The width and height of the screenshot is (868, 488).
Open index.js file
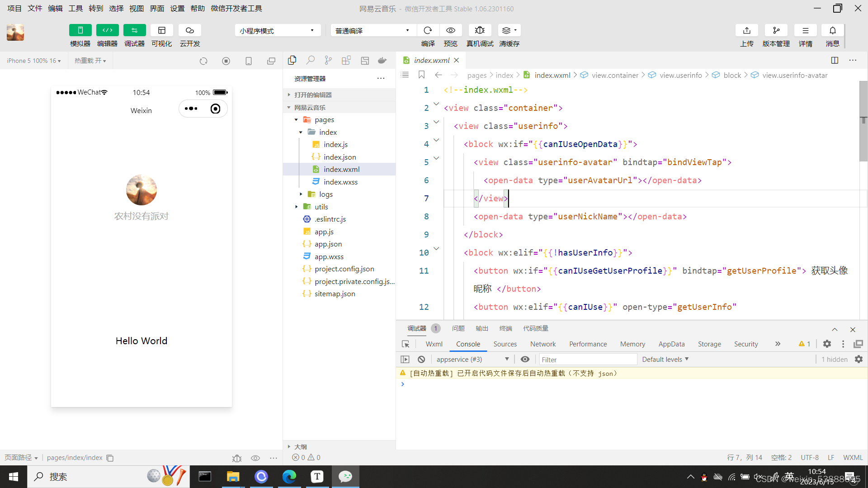pyautogui.click(x=335, y=144)
